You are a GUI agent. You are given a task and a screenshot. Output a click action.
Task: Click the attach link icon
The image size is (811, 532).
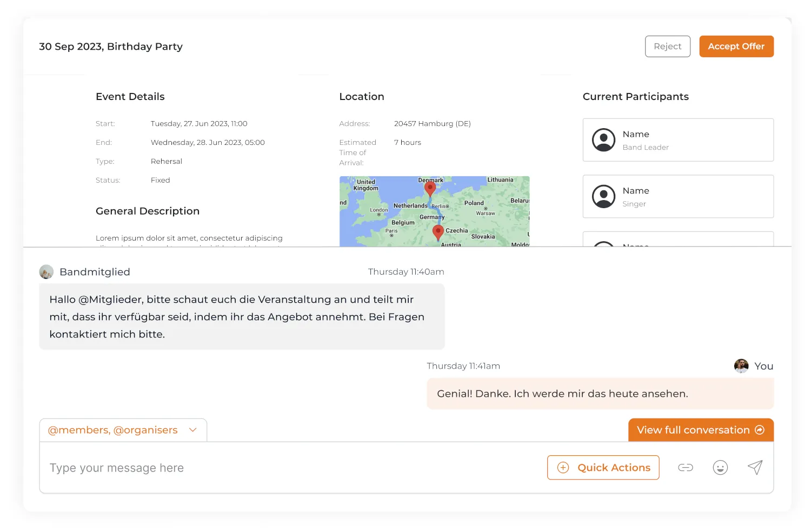685,468
